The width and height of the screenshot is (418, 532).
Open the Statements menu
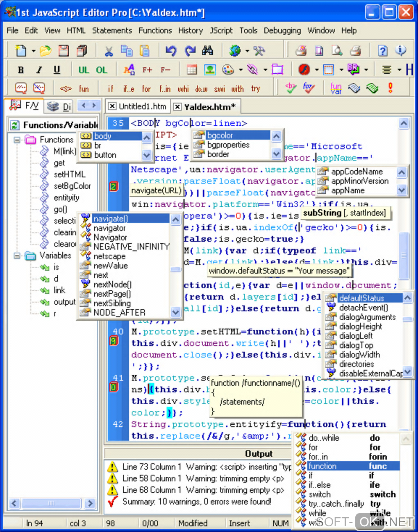[112, 30]
